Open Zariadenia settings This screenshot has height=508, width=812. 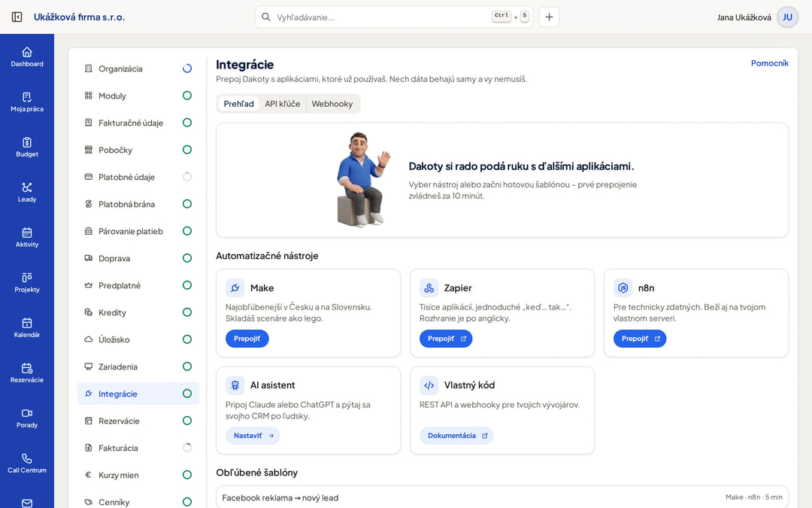pos(138,367)
